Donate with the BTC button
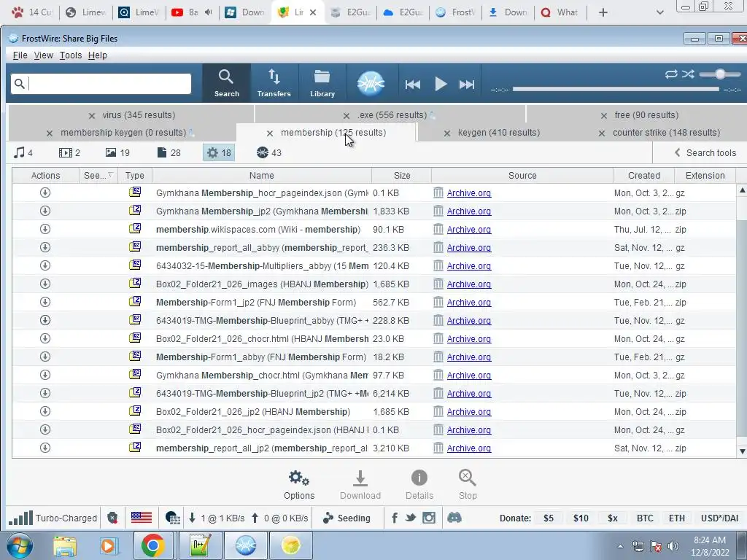This screenshot has width=747, height=560. [x=645, y=518]
